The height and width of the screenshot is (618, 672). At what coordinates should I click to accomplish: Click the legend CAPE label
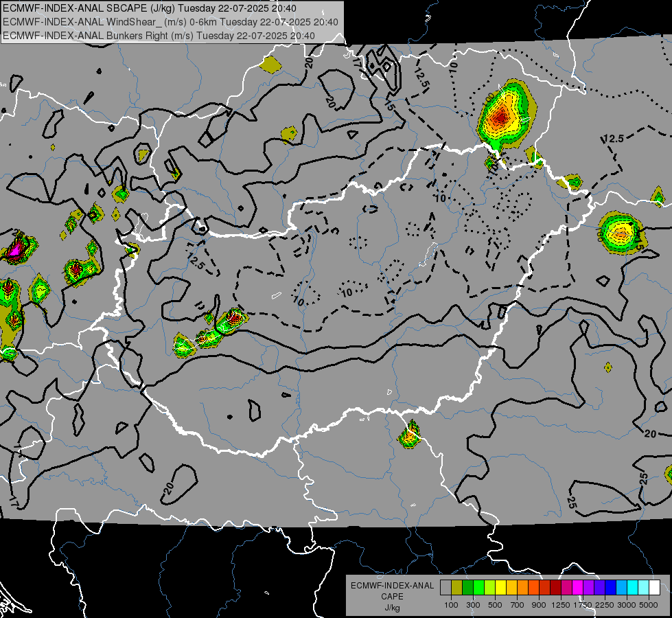tap(392, 597)
